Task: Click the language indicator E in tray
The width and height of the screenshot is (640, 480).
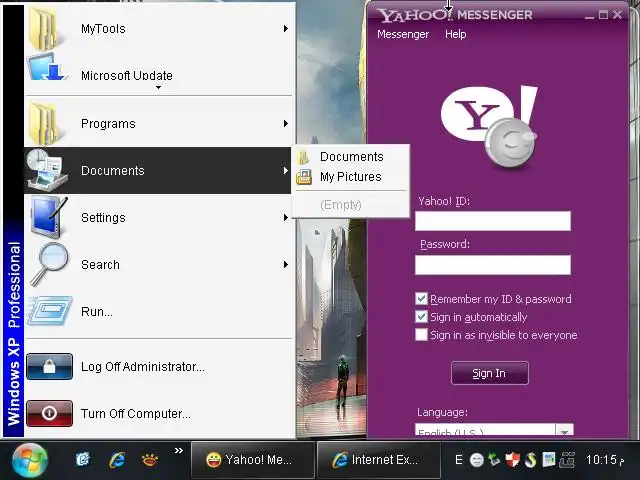Action: (459, 460)
